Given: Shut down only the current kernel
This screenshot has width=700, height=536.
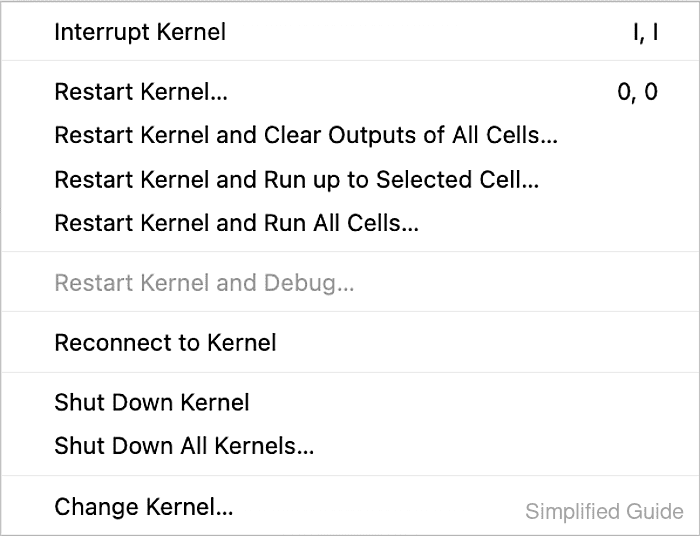Looking at the screenshot, I should (x=350, y=402).
